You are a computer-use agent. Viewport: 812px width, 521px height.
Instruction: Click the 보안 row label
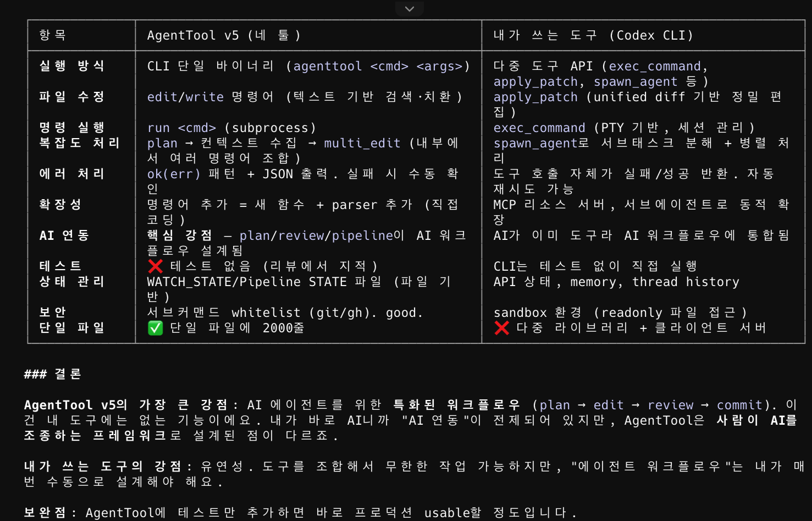(53, 312)
